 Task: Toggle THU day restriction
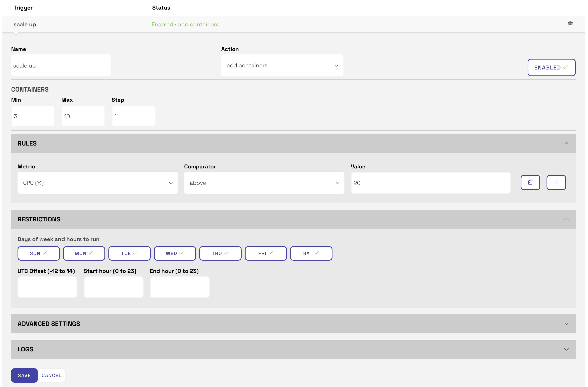coord(220,253)
